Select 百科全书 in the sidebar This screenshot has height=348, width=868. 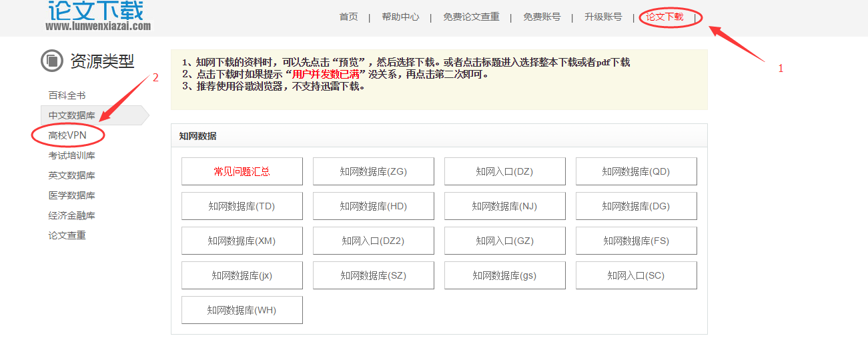tap(67, 95)
